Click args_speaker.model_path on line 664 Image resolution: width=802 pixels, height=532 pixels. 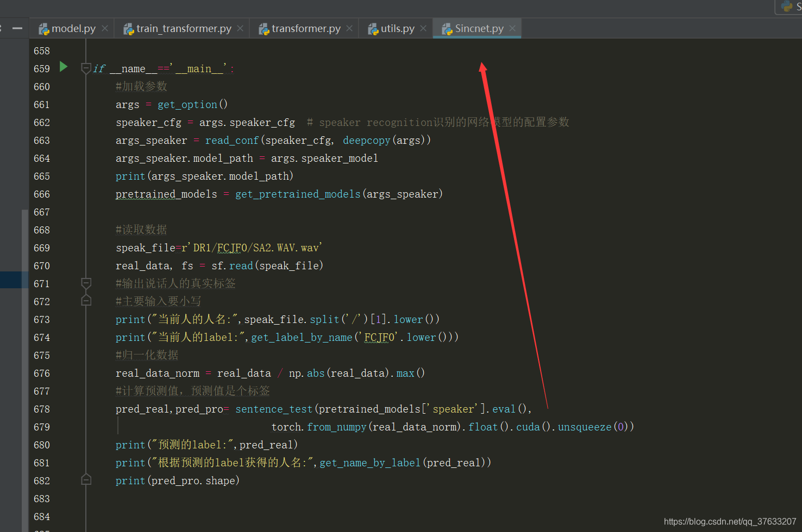(184, 158)
